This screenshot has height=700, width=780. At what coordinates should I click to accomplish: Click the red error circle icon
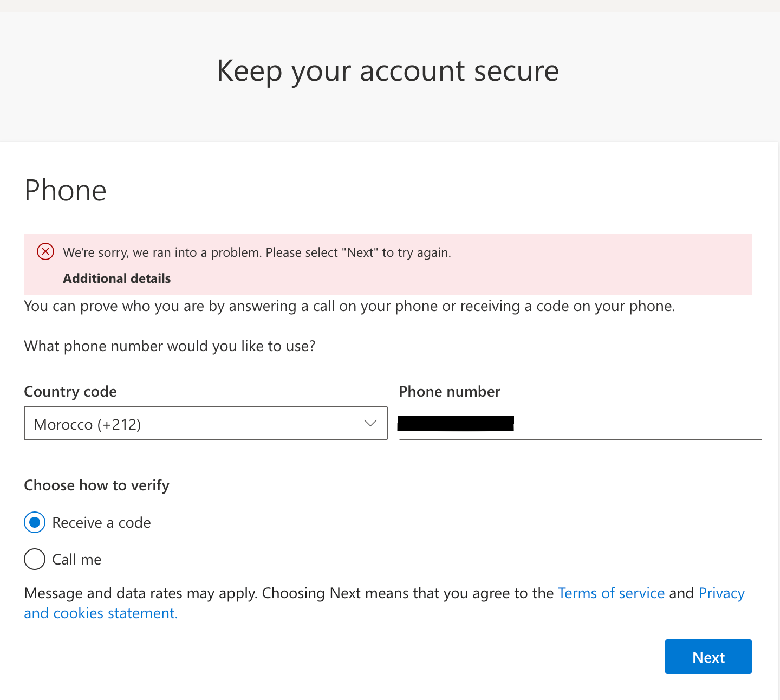(x=45, y=252)
